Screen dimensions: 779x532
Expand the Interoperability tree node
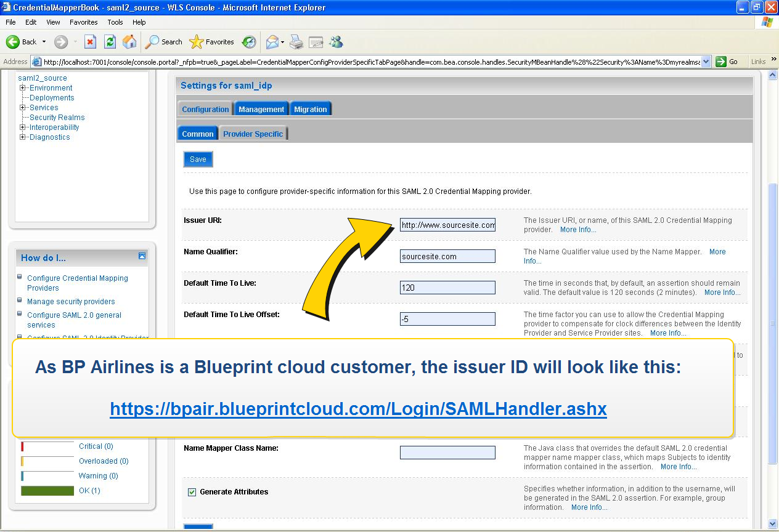[23, 127]
